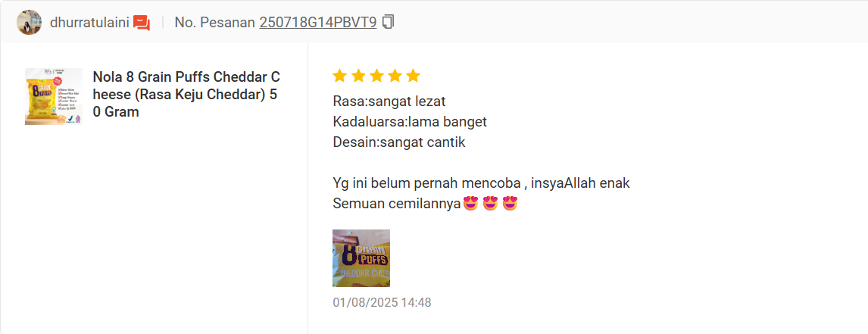Click the username dhurratulaini
The width and height of the screenshot is (868, 334).
[89, 23]
